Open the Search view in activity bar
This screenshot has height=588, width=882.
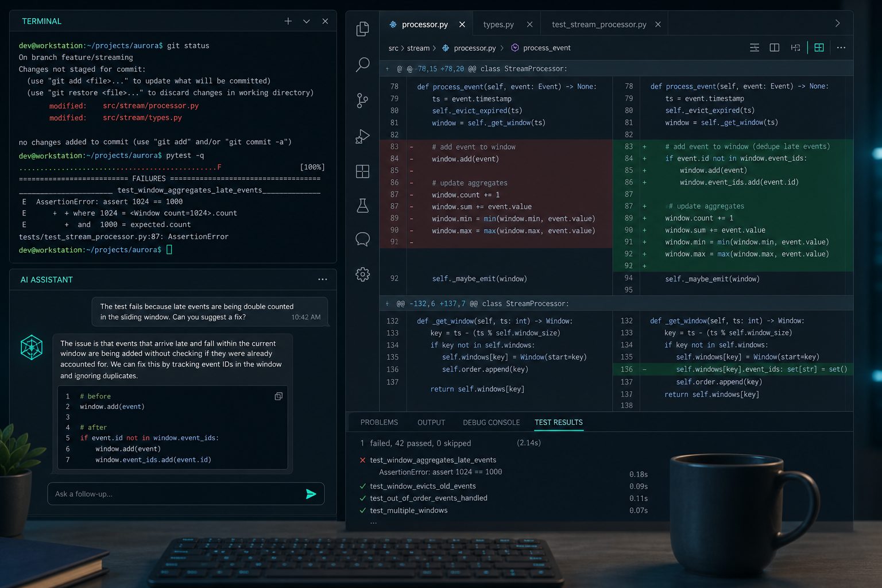coord(362,64)
